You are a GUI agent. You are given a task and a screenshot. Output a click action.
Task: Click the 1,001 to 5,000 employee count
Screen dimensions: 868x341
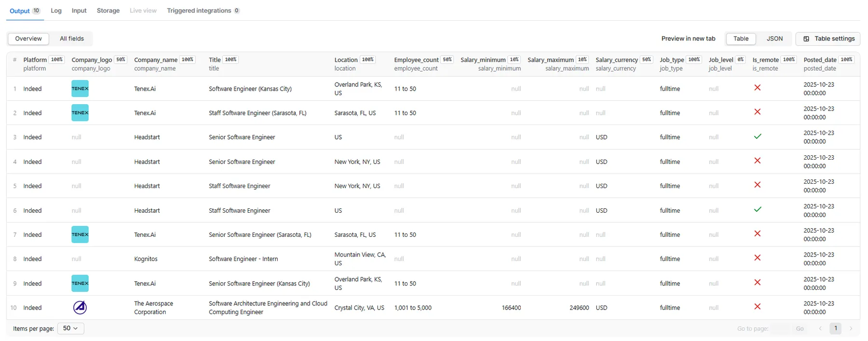413,308
